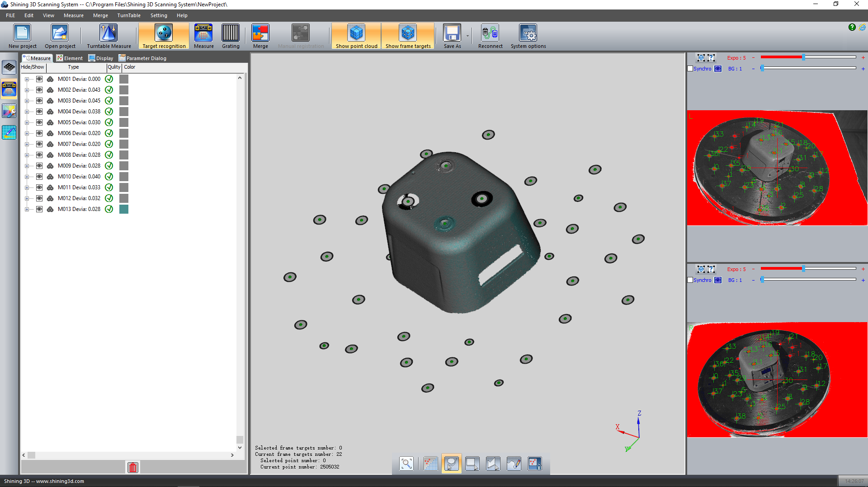Hide scan M005 using its eye icon
The image size is (868, 487).
[39, 122]
